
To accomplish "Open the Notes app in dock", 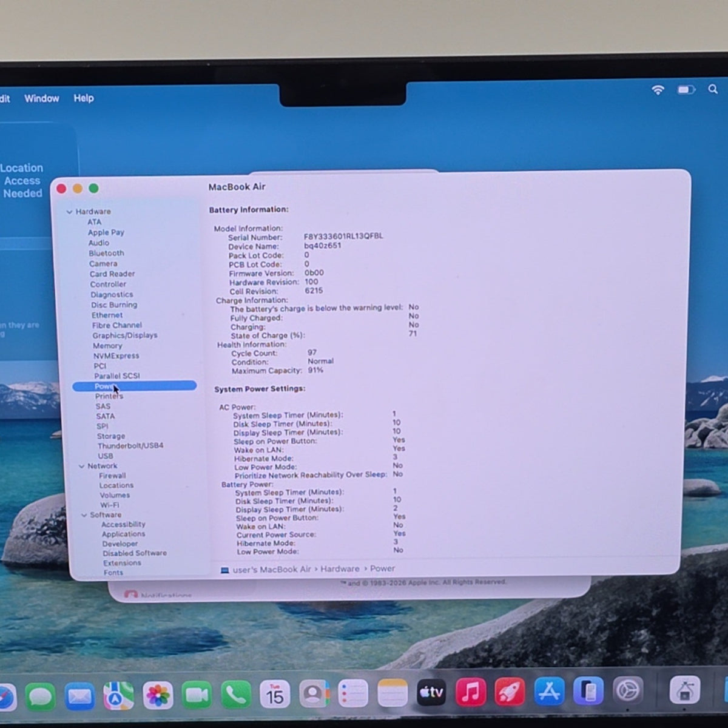I will coord(392,693).
